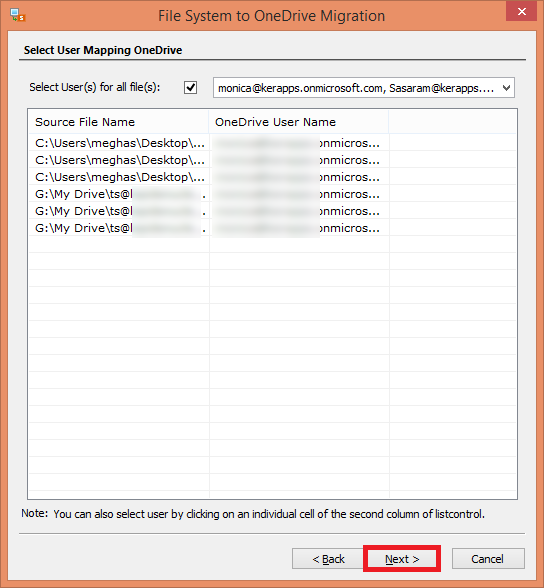Go back with the Back button

click(328, 559)
